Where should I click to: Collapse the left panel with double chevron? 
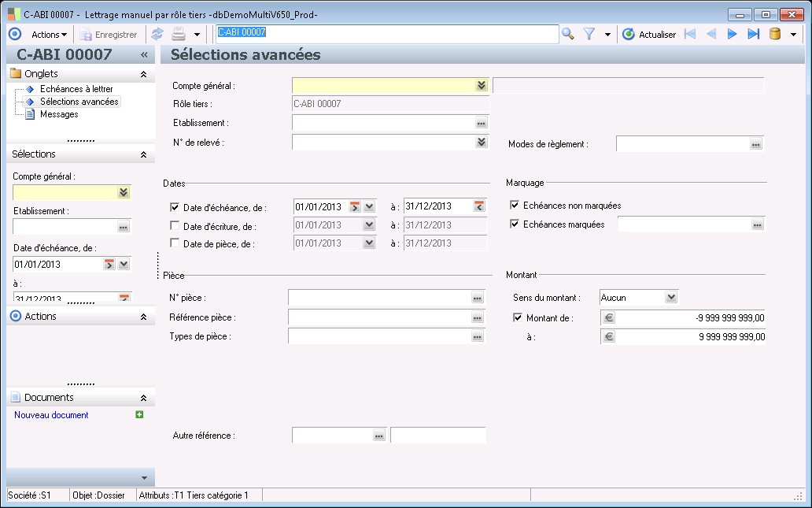point(144,55)
